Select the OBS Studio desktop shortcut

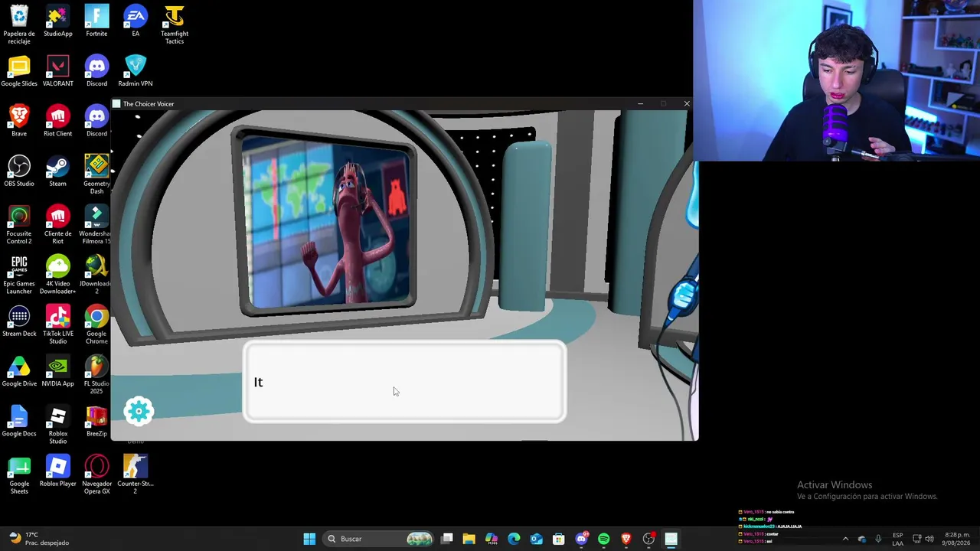[x=19, y=171]
